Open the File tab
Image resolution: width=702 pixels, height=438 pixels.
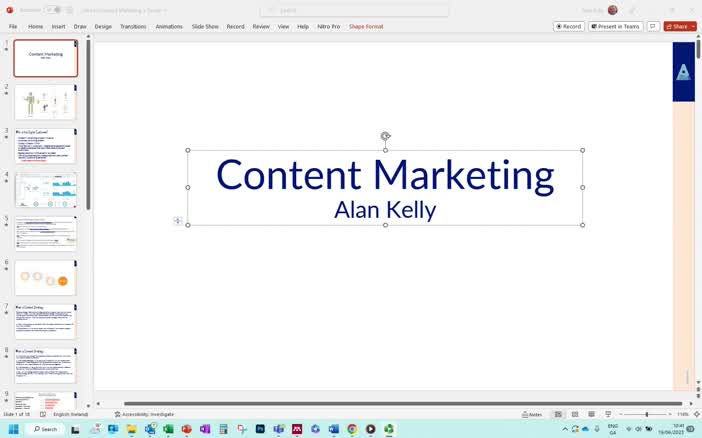[13, 26]
